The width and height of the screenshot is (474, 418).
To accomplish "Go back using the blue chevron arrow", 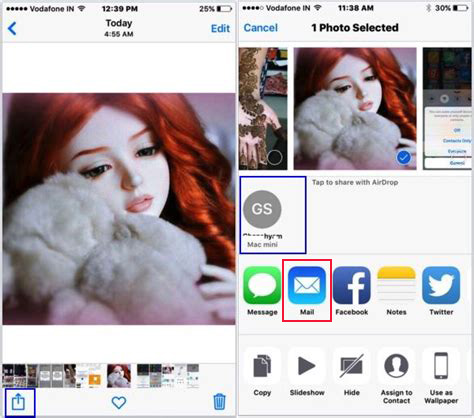I will (x=12, y=28).
